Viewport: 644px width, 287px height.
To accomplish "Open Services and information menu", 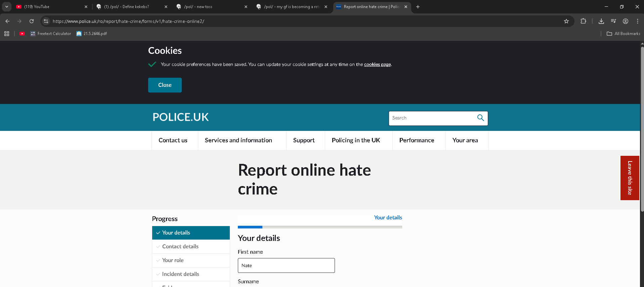I will (239, 140).
